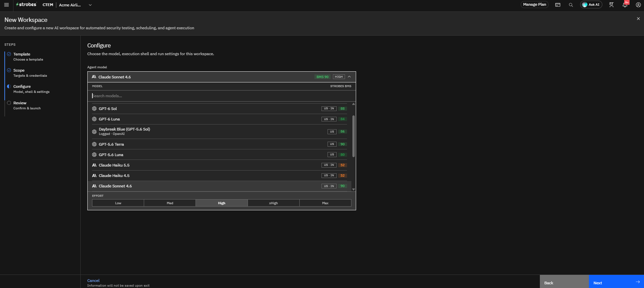Viewport: 644px width, 288px height.
Task: Click Next to continue
Action: [x=616, y=282]
